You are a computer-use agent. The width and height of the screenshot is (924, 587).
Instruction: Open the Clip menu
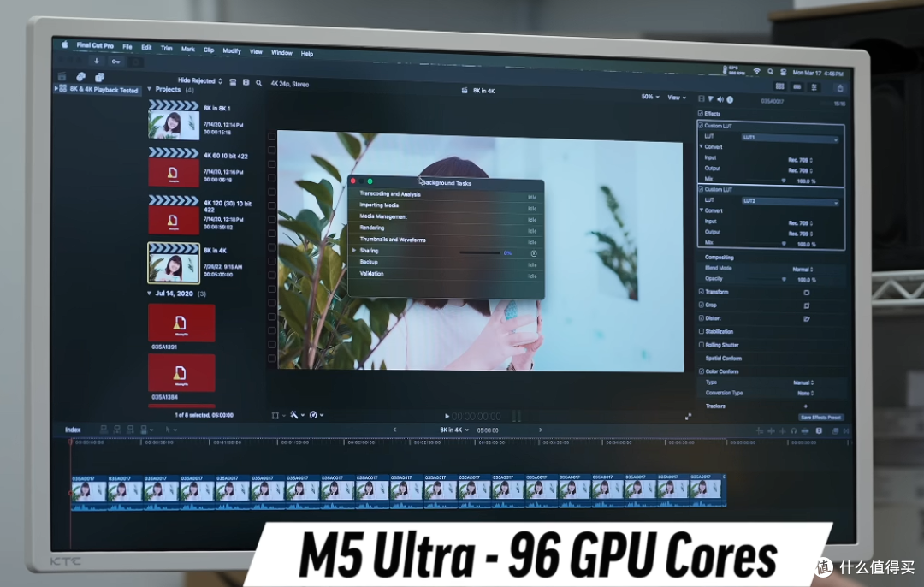point(209,50)
